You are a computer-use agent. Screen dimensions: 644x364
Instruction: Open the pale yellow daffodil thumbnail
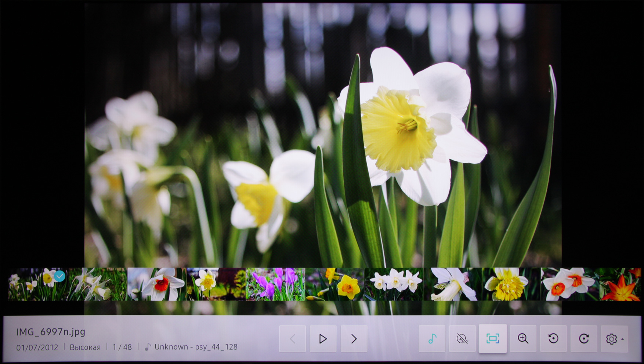tap(216, 284)
